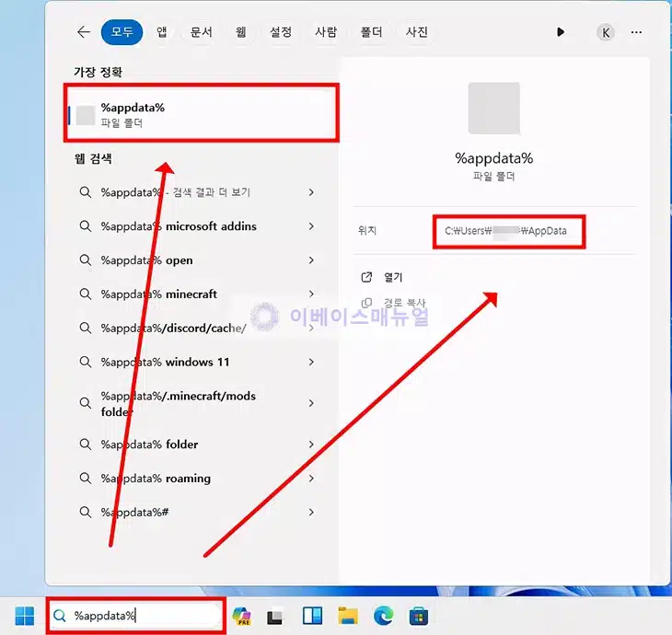
Task: Expand the '%appdata% roaming' suggestion chevron
Action: [311, 479]
